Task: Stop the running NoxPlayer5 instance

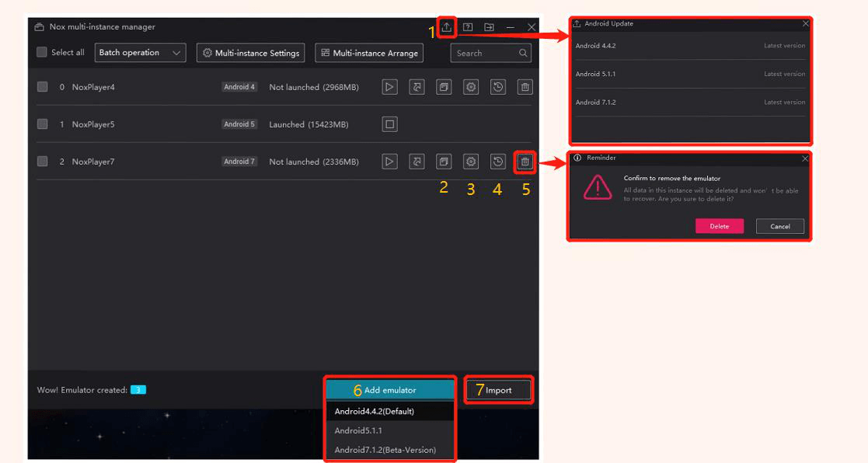Action: click(x=390, y=124)
